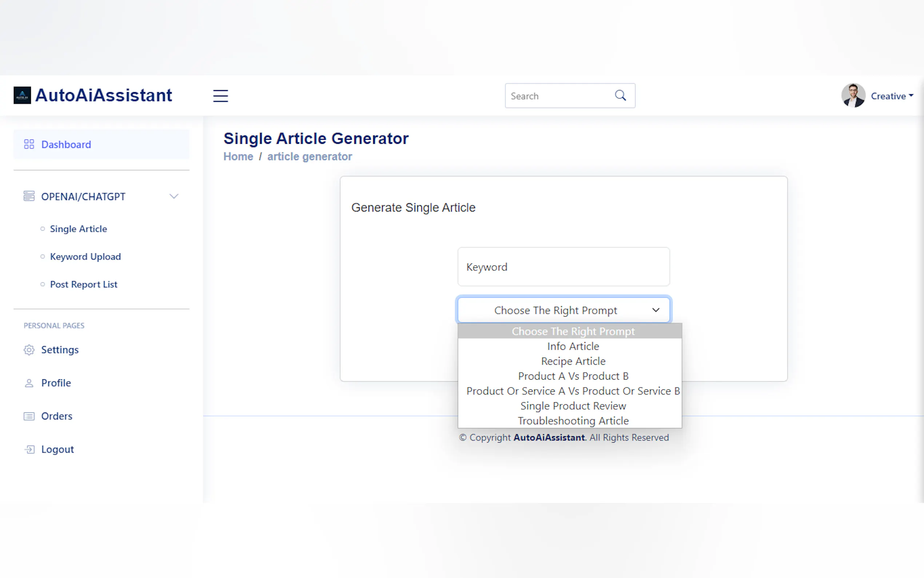Click the Home breadcrumb link
The image size is (924, 578).
coord(238,157)
